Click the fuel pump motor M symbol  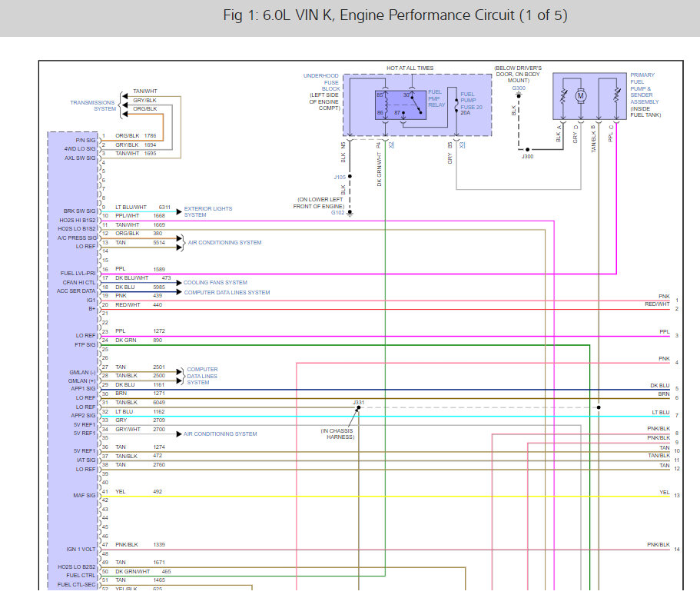tap(581, 95)
